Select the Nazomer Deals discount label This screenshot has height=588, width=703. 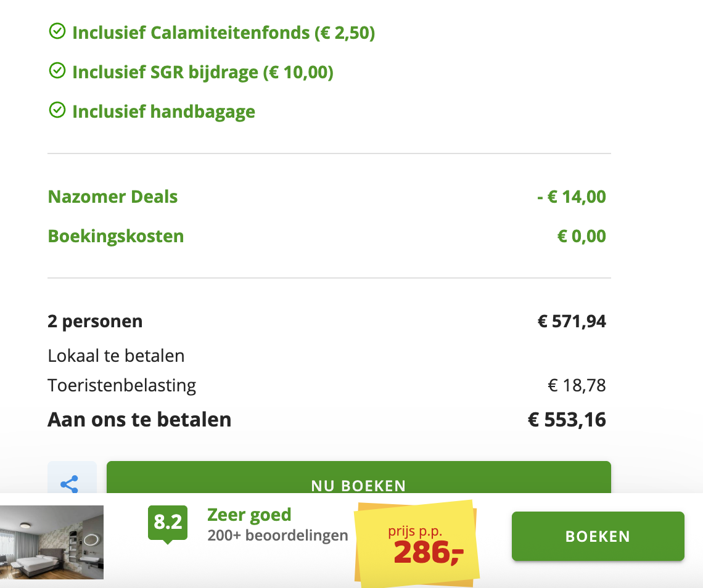point(113,197)
